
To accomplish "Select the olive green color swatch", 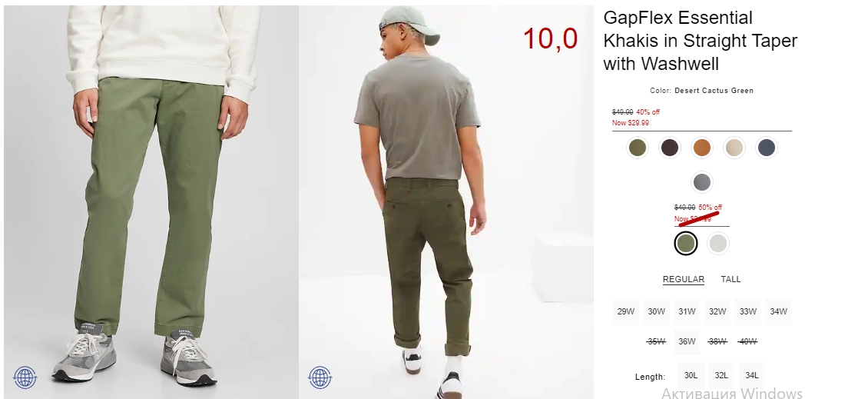I will click(x=637, y=148).
